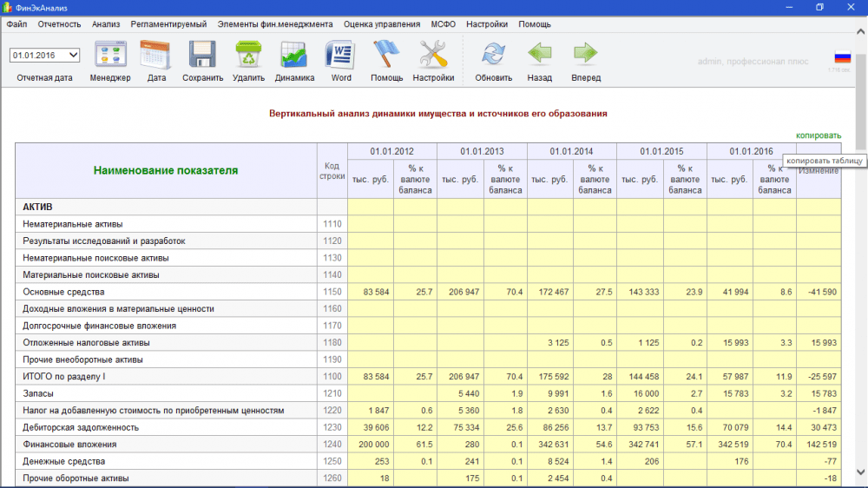Open the Файл menu
Screen dimensions: 868x488
(16, 24)
